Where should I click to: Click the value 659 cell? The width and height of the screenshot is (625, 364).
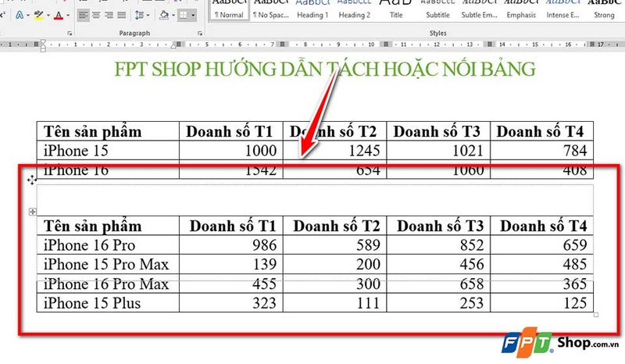[x=541, y=244]
